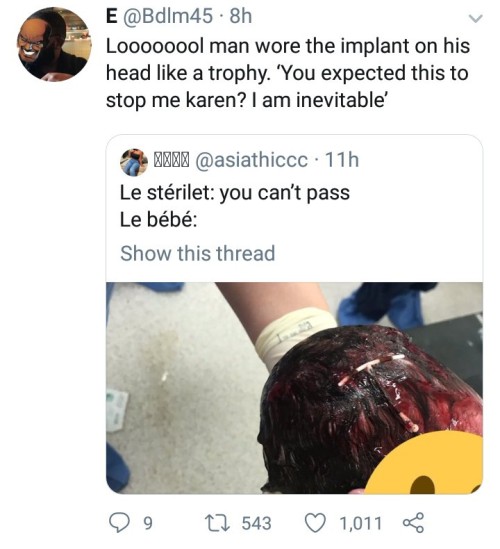This screenshot has height=549, width=500.
Task: Open the @Bdlm45 handle
Action: pos(167,16)
